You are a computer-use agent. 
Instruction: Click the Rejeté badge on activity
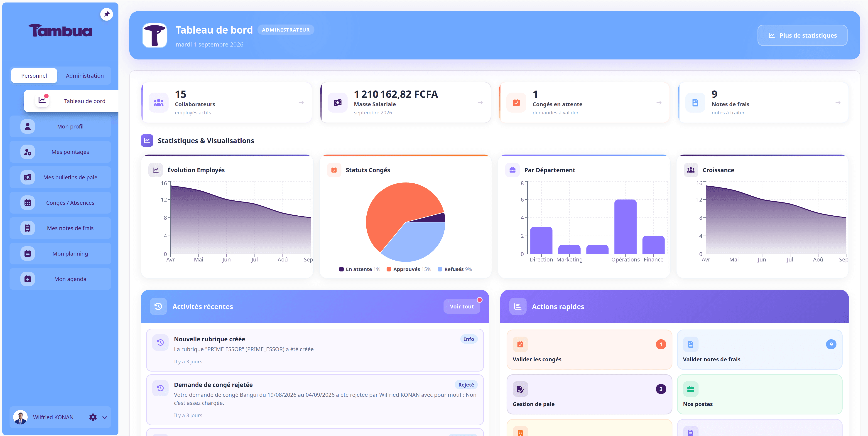(466, 385)
